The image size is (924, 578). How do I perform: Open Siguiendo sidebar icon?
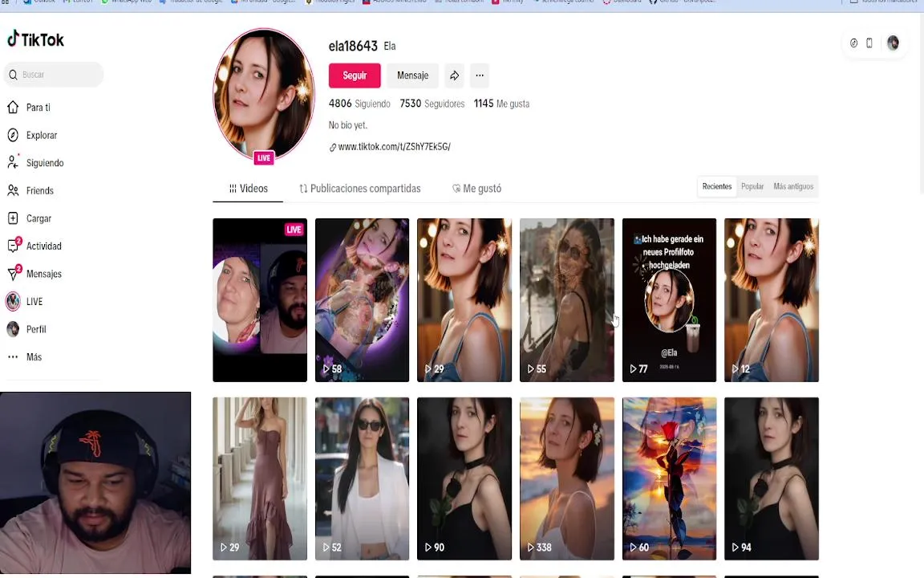coord(13,162)
